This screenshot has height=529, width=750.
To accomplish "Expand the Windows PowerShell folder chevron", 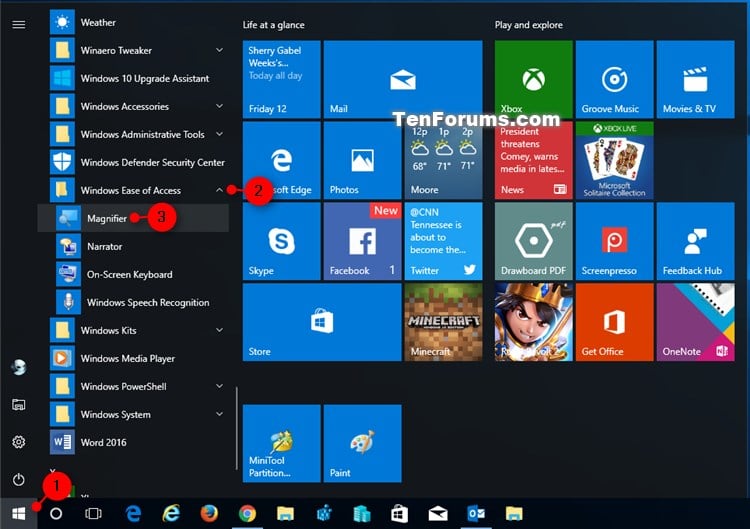I will tap(219, 386).
